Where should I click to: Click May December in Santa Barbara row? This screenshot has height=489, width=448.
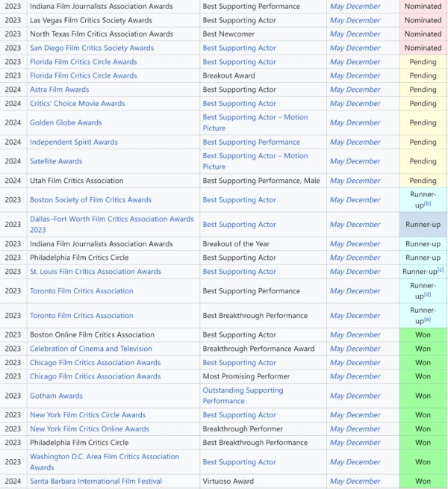click(355, 482)
